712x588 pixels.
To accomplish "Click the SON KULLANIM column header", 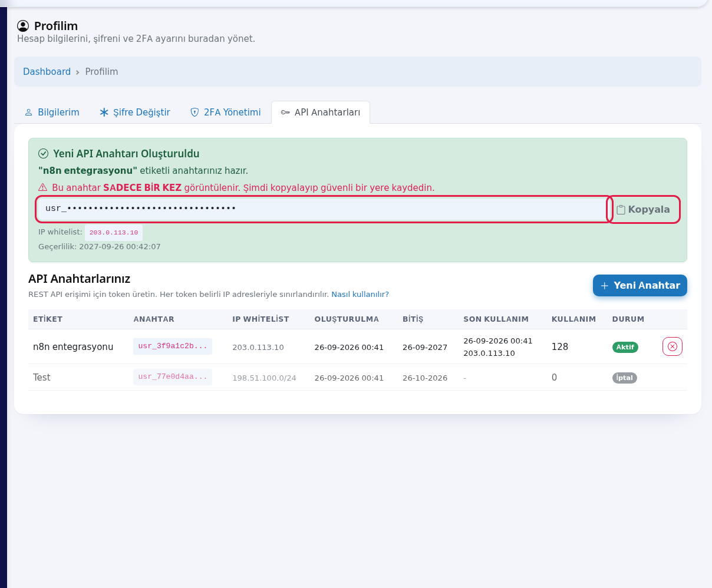I will click(x=496, y=319).
